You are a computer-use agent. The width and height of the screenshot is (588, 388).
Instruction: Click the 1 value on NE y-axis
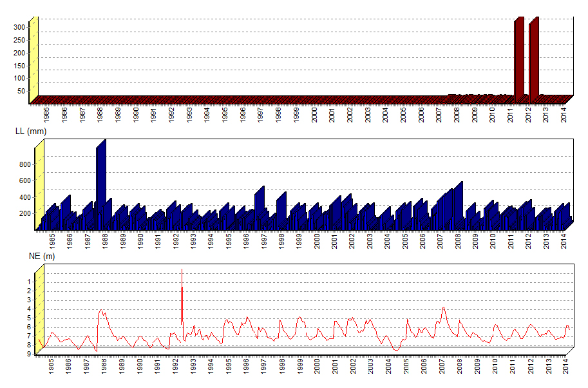[x=29, y=282]
